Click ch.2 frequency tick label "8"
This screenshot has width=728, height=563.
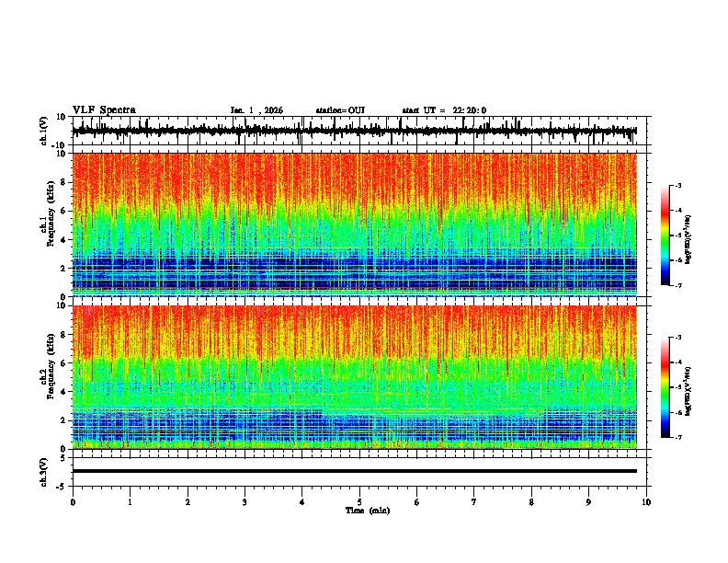point(64,335)
